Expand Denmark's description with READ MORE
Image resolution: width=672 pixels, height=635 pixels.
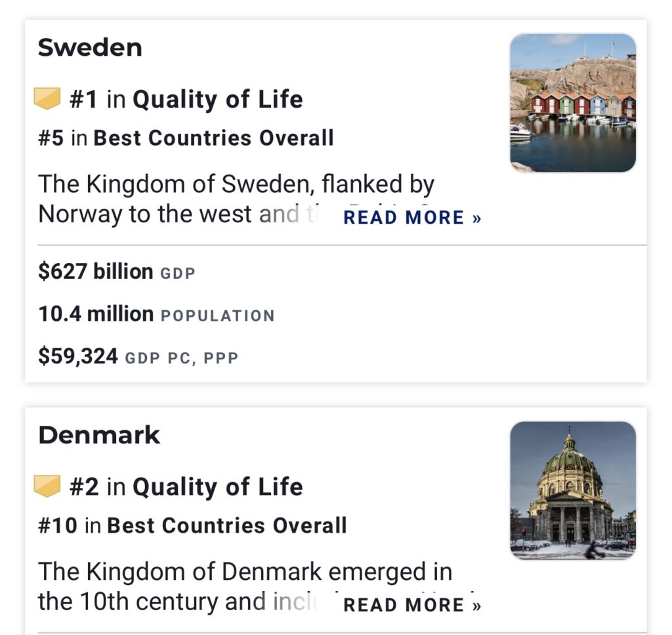(x=412, y=605)
